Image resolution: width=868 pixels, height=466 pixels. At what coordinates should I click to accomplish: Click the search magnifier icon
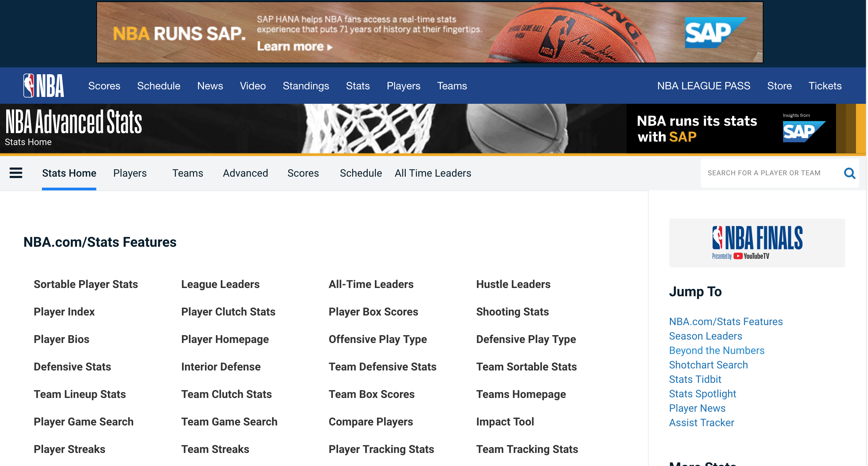click(849, 173)
